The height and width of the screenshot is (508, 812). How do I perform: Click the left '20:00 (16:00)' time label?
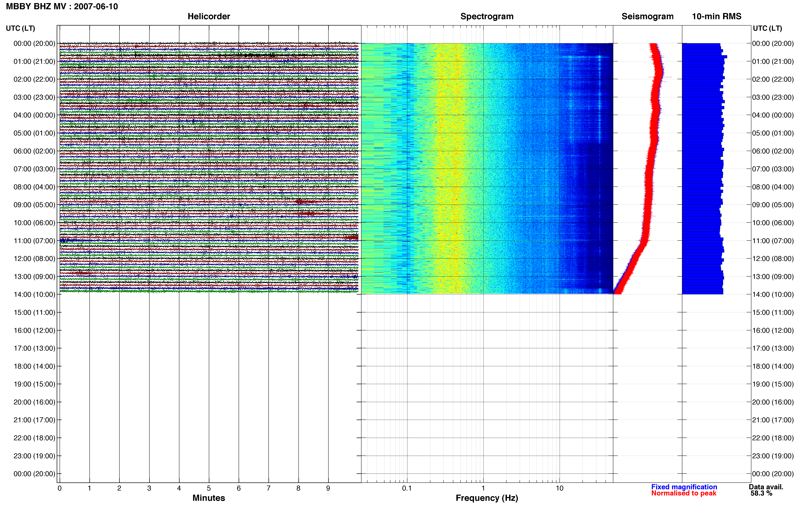(x=34, y=402)
